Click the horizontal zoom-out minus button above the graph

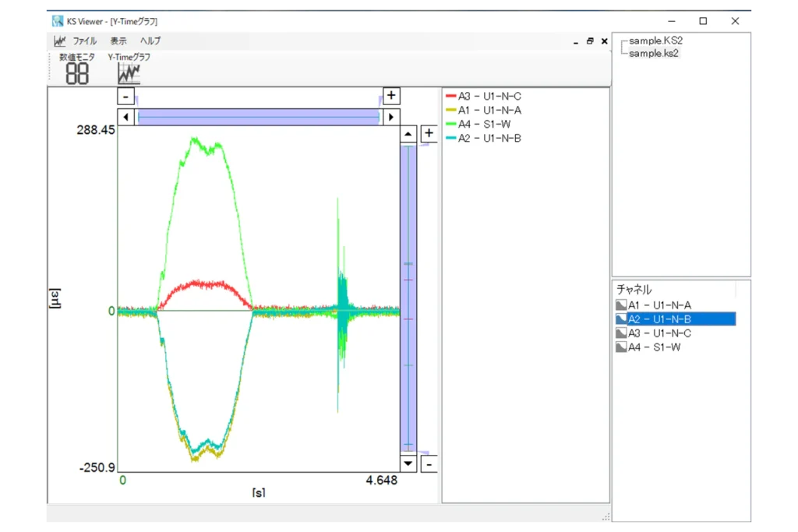(x=125, y=96)
